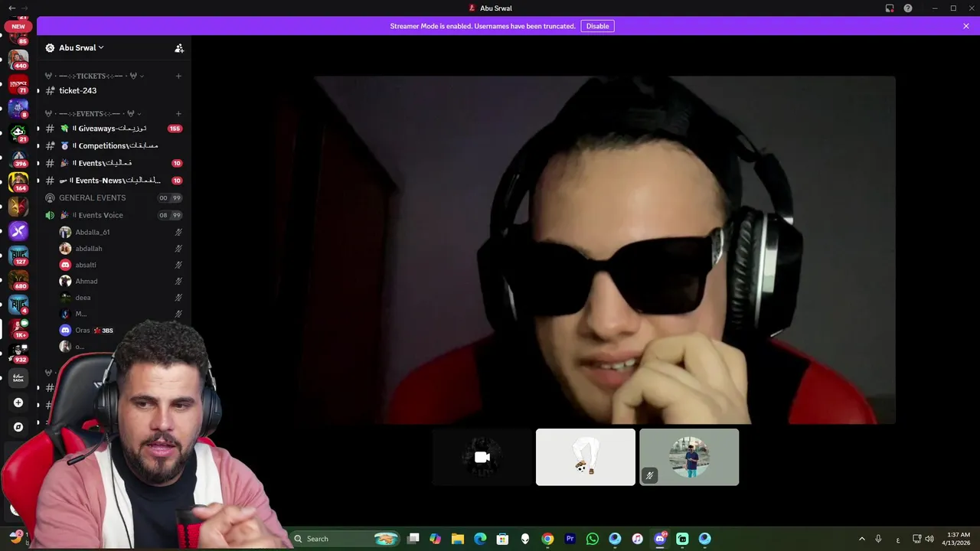Open the server with the 164 badge
Viewport: 980px width, 551px height.
click(x=18, y=181)
